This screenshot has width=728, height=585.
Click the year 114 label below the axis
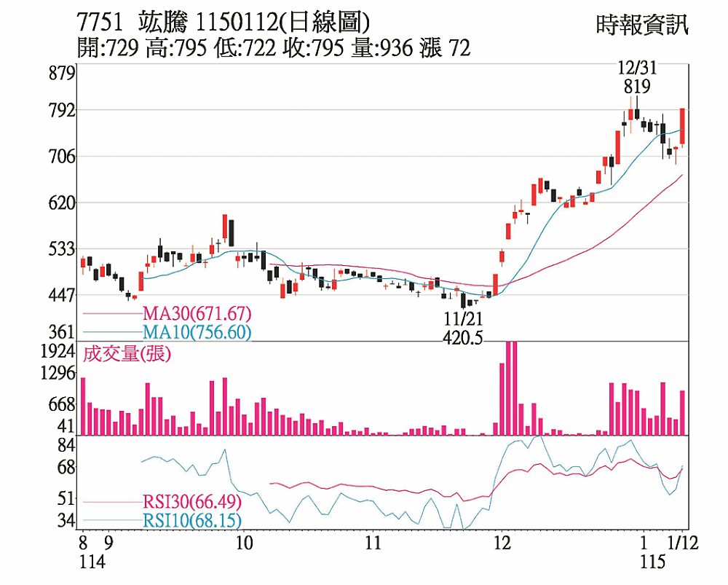(x=92, y=562)
